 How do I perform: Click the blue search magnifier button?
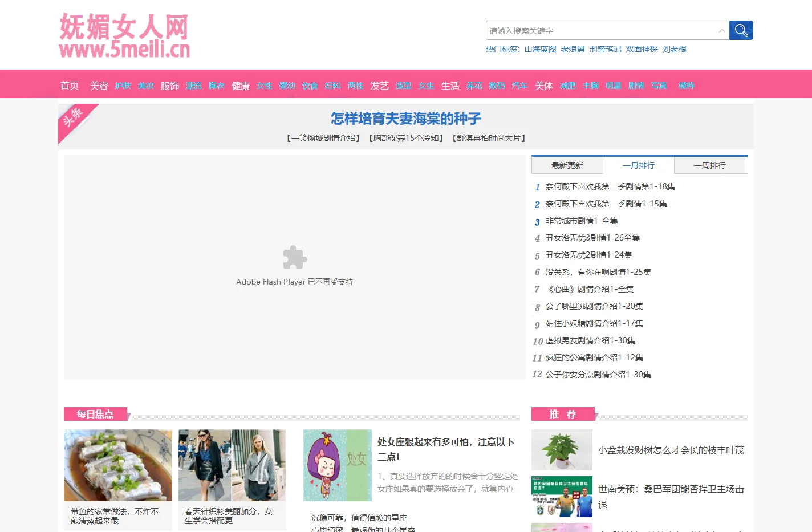(741, 30)
